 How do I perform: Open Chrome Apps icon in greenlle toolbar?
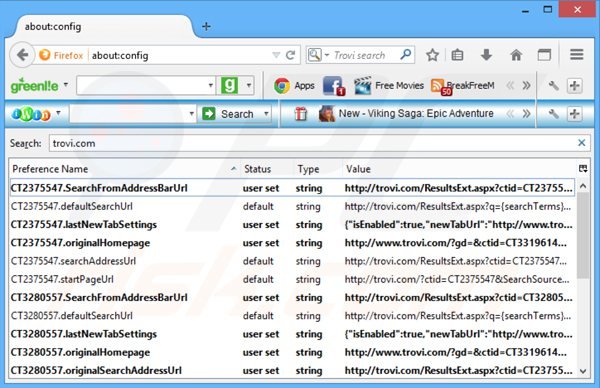[282, 86]
